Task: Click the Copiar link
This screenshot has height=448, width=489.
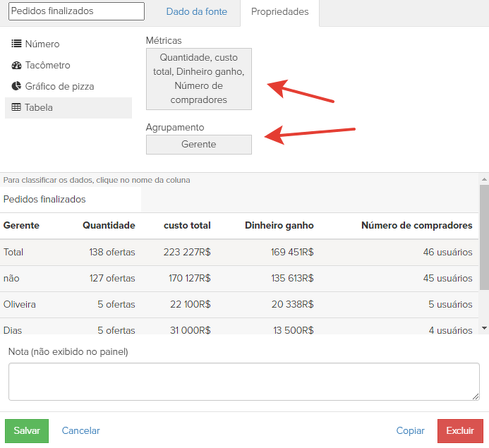Action: pyautogui.click(x=410, y=430)
